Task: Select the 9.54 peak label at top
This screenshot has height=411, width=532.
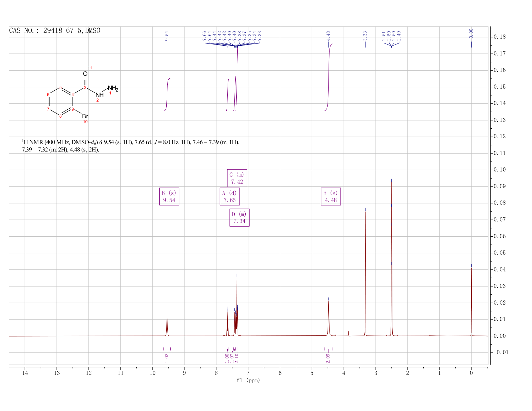Action: 167,36
